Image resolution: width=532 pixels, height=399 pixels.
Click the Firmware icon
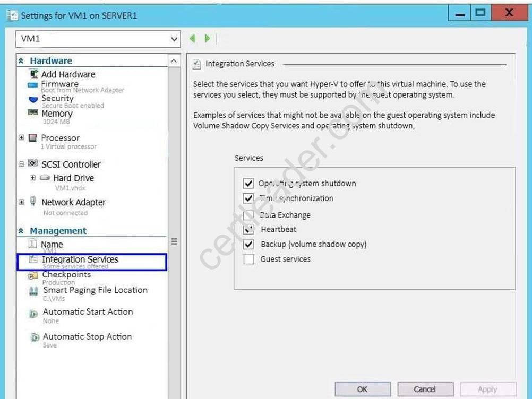click(32, 85)
